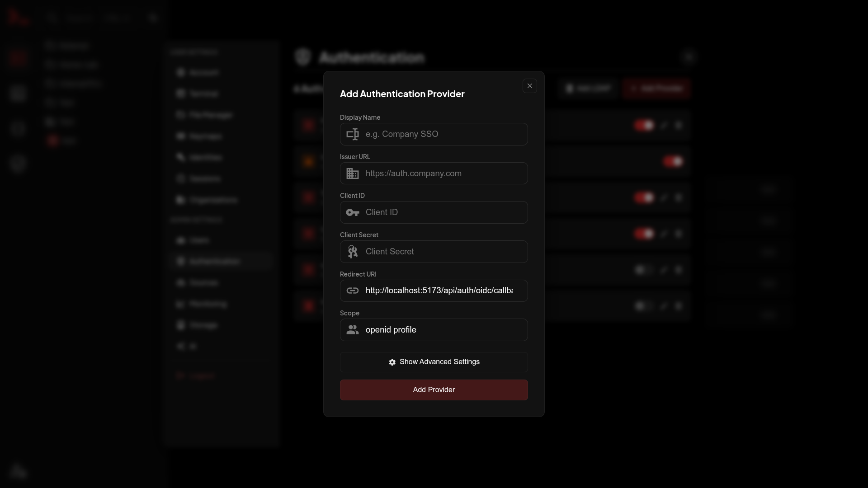Image resolution: width=868 pixels, height=488 pixels.
Task: Click the shield icon beside Authentication heading
Action: [303, 57]
